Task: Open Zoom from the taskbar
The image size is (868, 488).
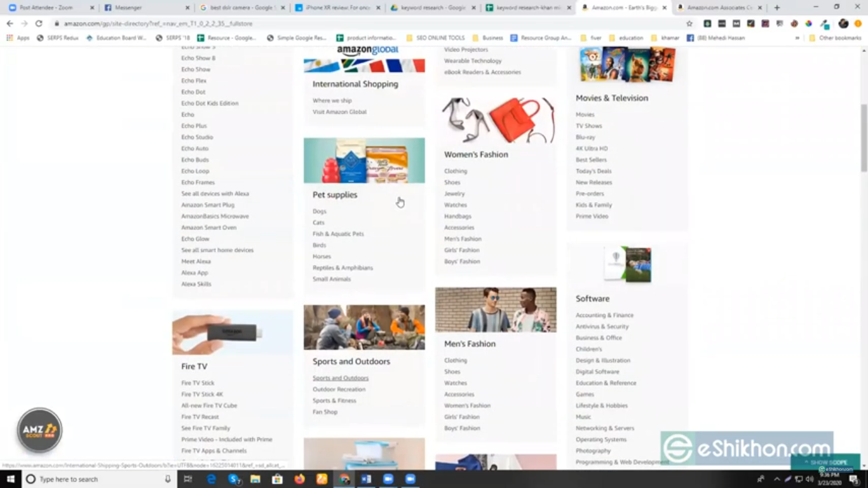Action: point(389,477)
